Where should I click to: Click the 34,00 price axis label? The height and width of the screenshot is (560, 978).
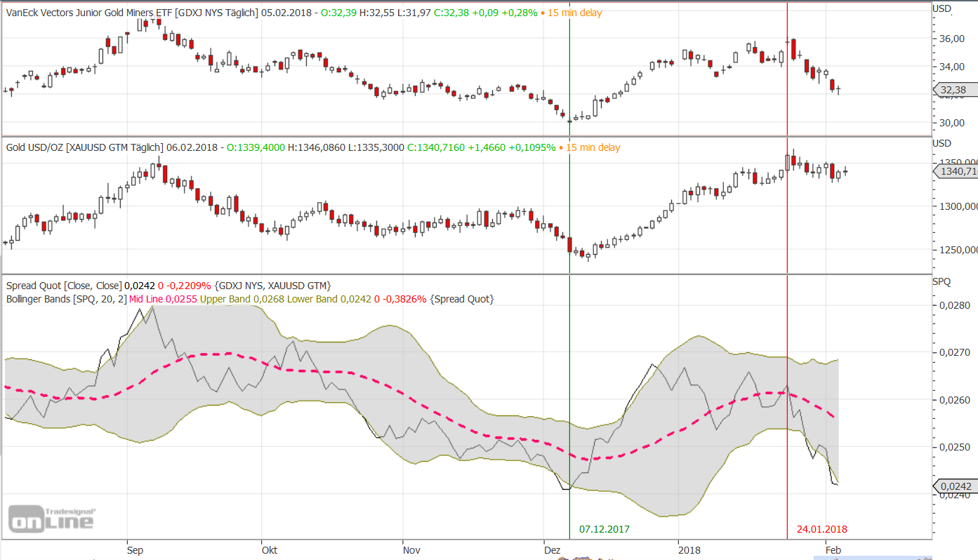click(952, 67)
